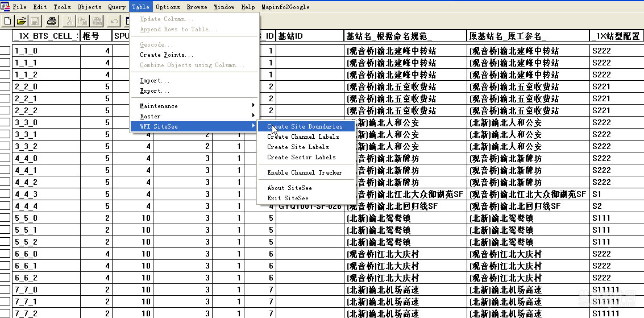Open the Objects menu
The width and height of the screenshot is (644, 318).
pos(89,7)
